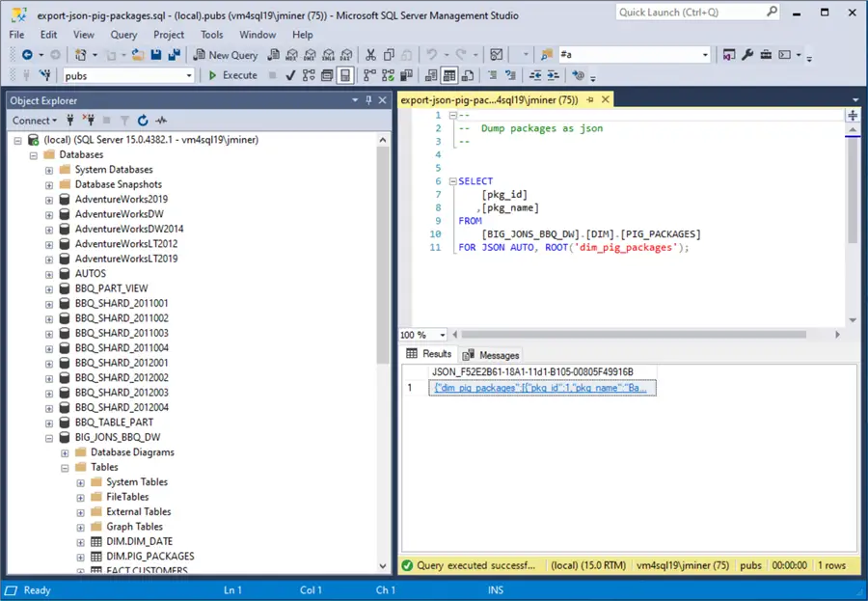
Task: Open the Toolbox icon
Action: pyautogui.click(x=766, y=54)
